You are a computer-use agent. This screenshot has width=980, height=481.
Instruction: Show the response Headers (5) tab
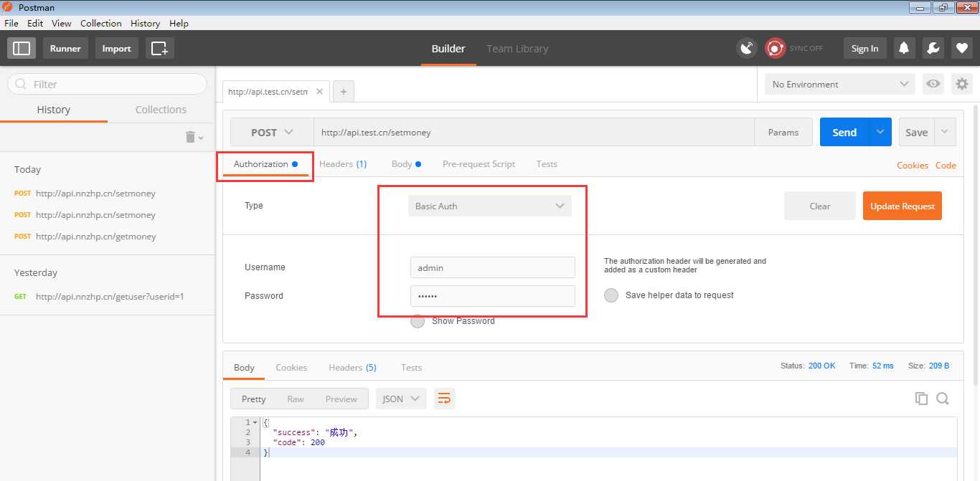pyautogui.click(x=352, y=368)
